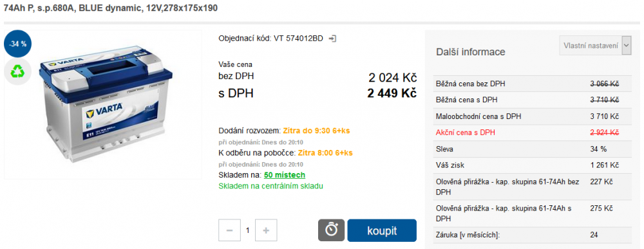Increase quantity with the plus button
The height and width of the screenshot is (249, 644).
click(x=266, y=230)
